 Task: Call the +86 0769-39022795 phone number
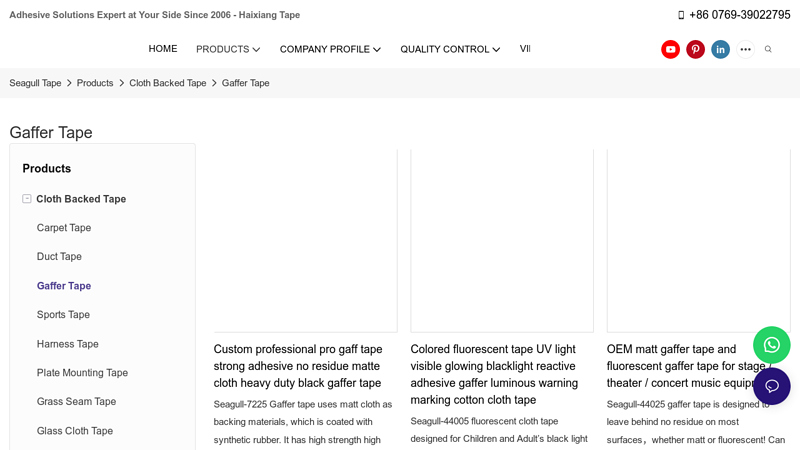click(740, 15)
